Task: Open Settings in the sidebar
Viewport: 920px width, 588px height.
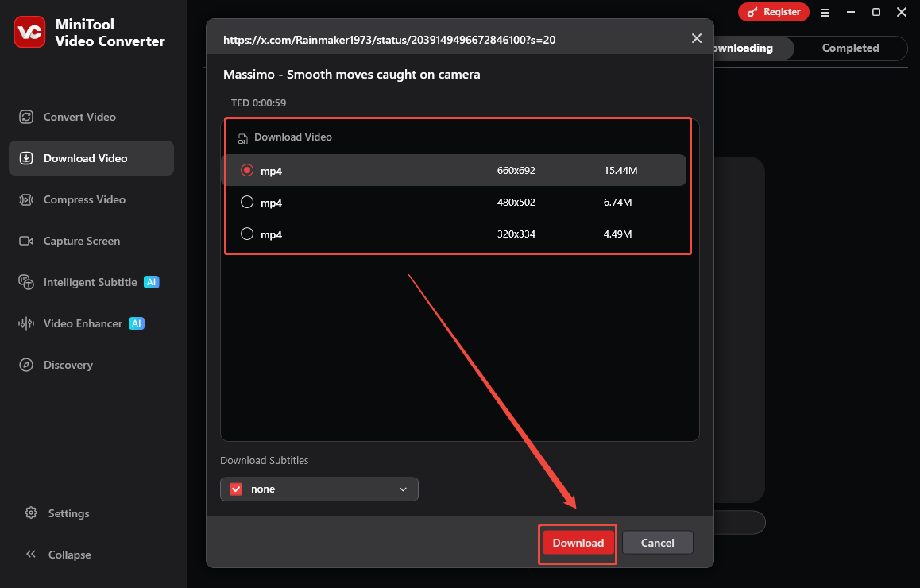Action: coord(68,513)
